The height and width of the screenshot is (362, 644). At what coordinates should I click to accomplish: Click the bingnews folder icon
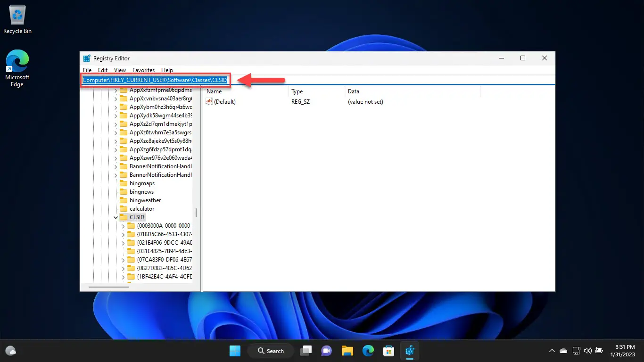124,192
